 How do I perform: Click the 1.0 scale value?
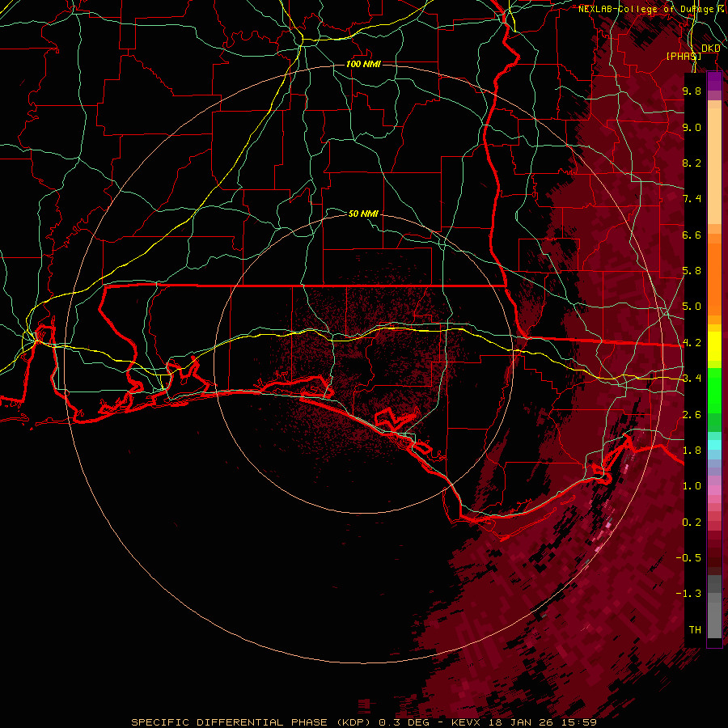(x=692, y=486)
